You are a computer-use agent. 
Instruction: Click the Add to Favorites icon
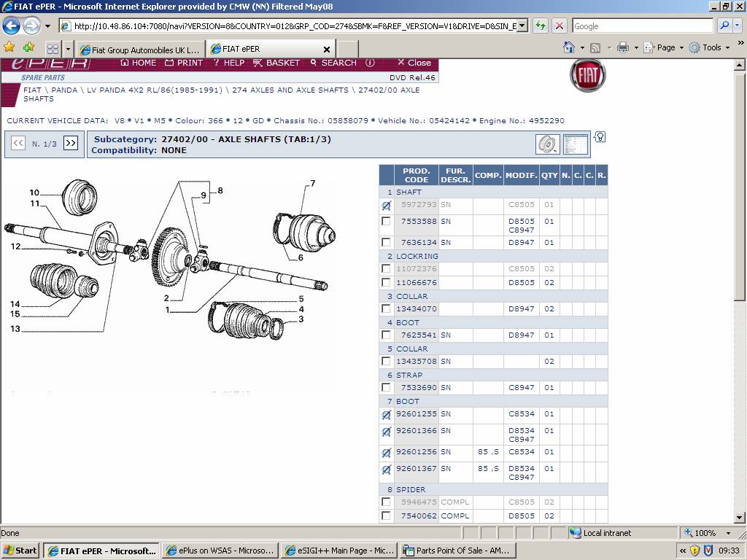(x=29, y=47)
